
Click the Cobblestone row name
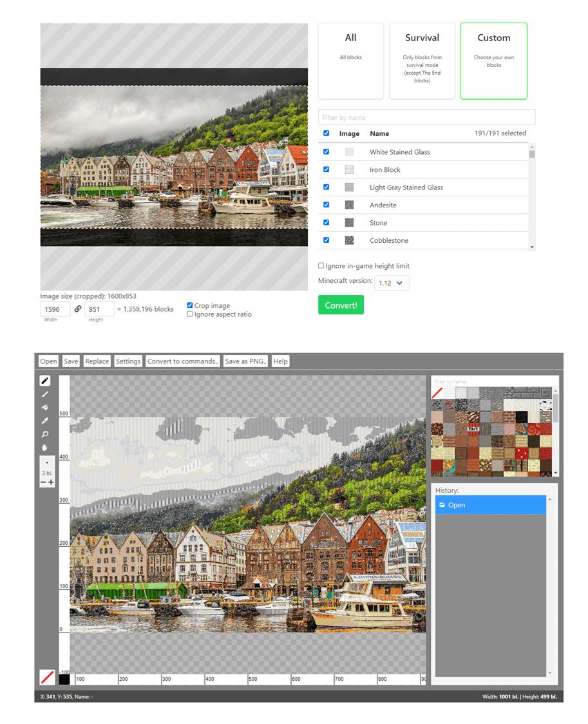click(389, 240)
